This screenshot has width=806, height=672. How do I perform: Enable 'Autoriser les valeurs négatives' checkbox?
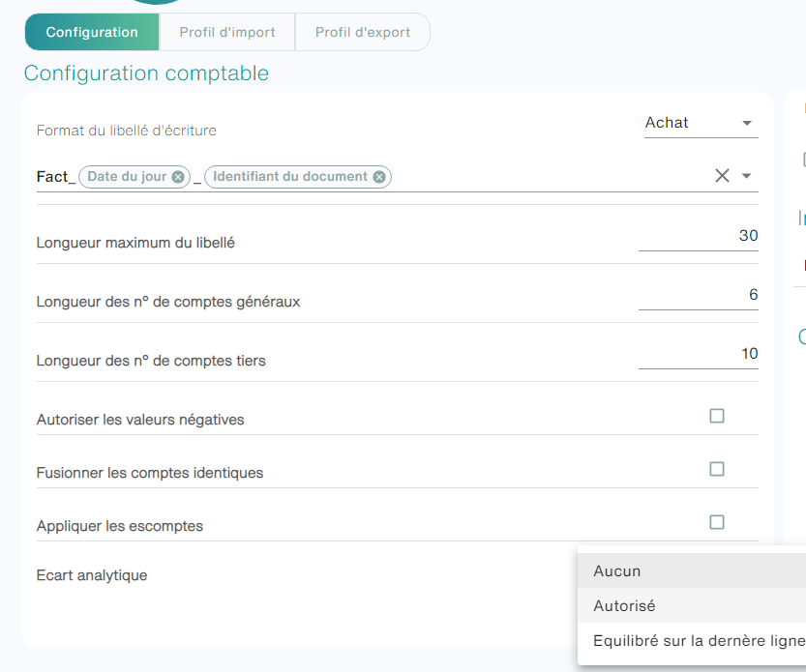click(x=717, y=416)
